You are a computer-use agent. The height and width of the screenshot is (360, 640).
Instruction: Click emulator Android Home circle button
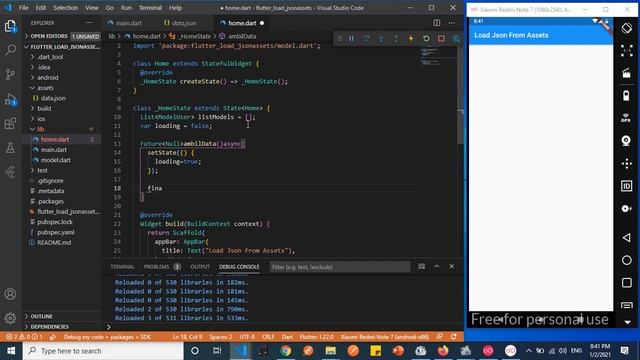pyautogui.click(x=627, y=260)
